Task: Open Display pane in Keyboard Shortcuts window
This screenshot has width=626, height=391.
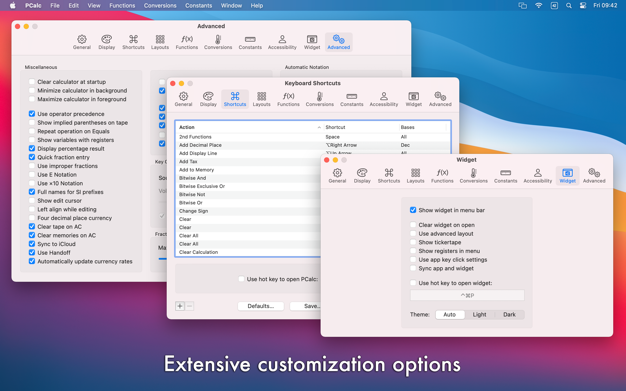Action: [208, 99]
